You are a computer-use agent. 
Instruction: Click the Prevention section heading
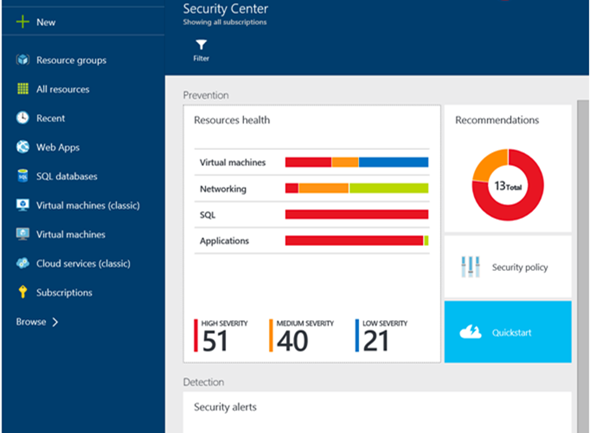click(x=206, y=95)
